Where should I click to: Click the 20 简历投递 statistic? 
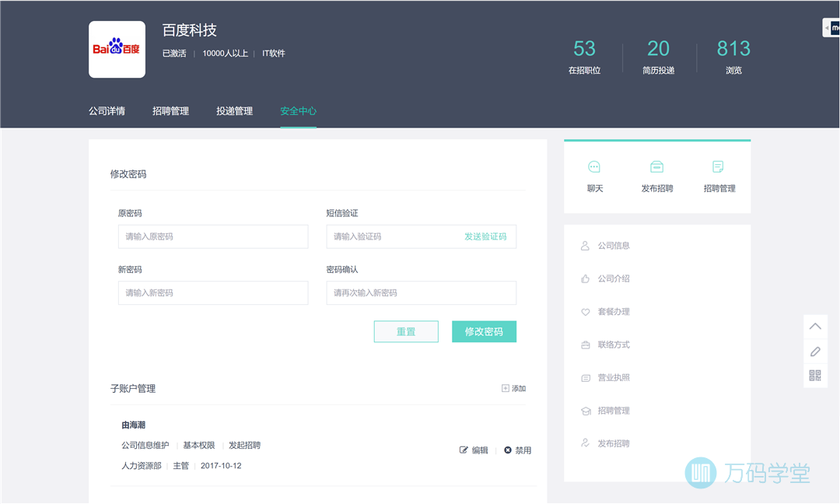point(659,56)
